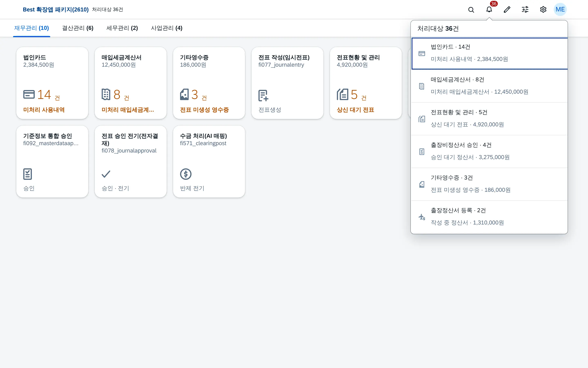Open the 매입세금계산서 · 8건 notification item
This screenshot has width=588, height=368.
click(x=489, y=86)
